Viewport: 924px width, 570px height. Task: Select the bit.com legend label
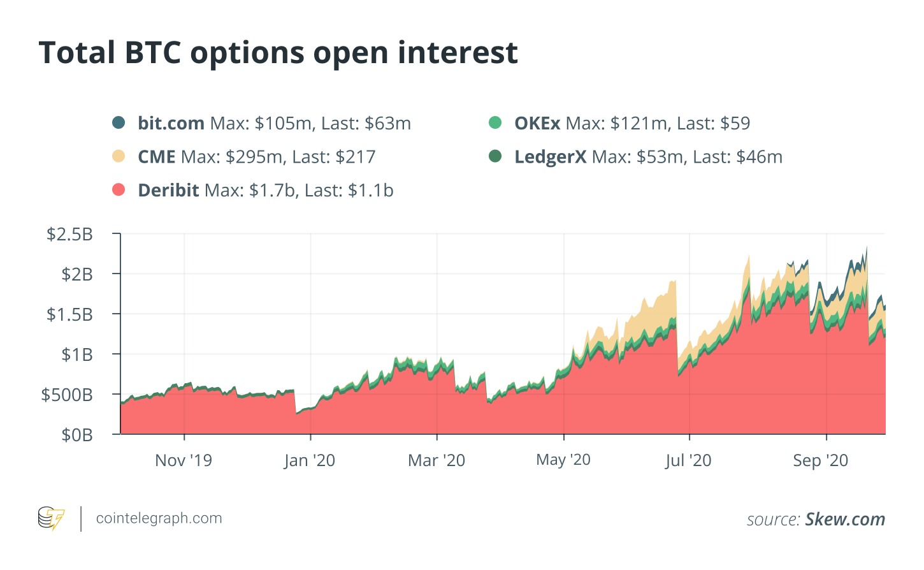171,123
